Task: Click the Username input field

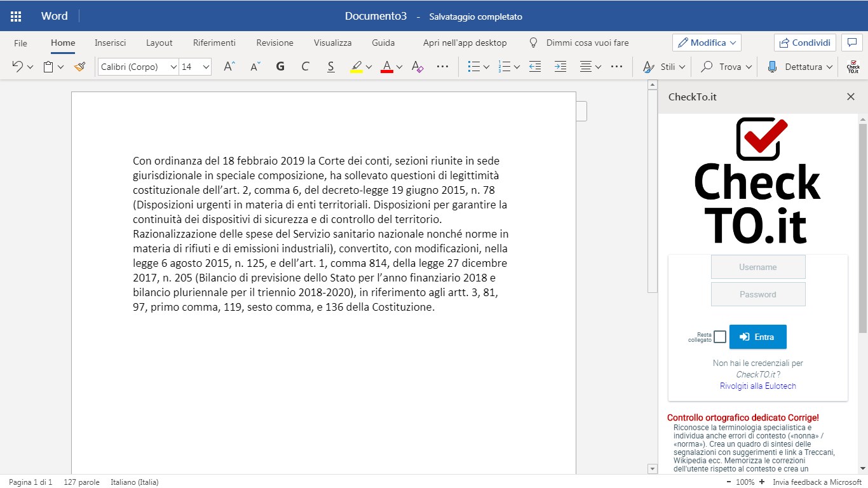Action: pyautogui.click(x=758, y=267)
